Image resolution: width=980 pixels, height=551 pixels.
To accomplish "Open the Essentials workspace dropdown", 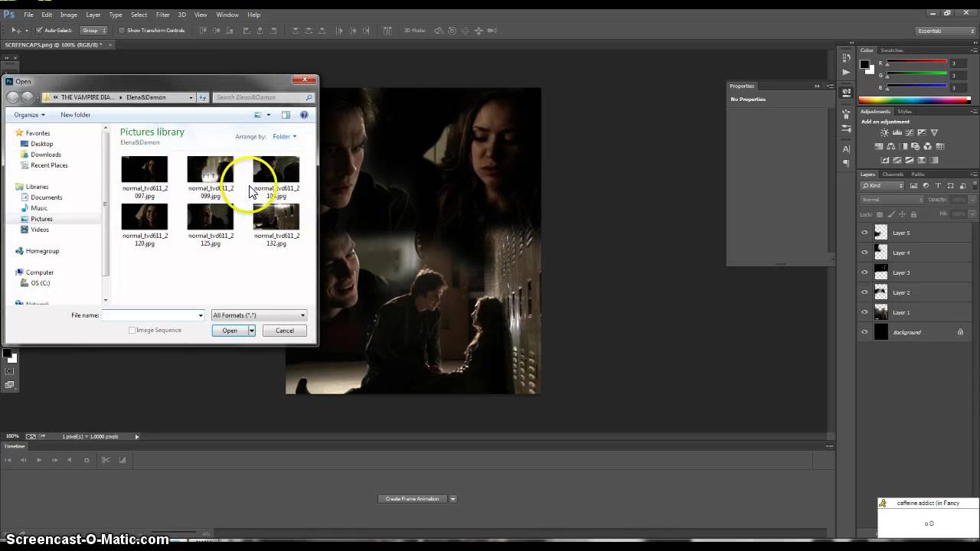I will (946, 31).
